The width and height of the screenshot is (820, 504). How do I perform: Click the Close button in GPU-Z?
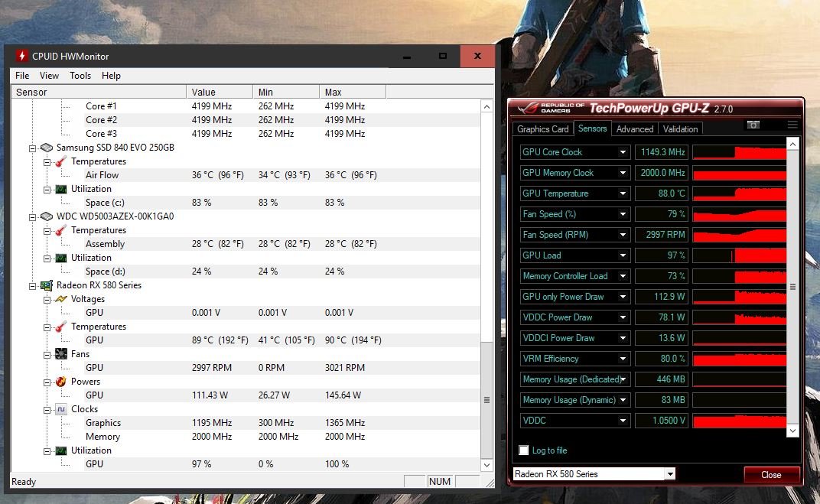(771, 475)
